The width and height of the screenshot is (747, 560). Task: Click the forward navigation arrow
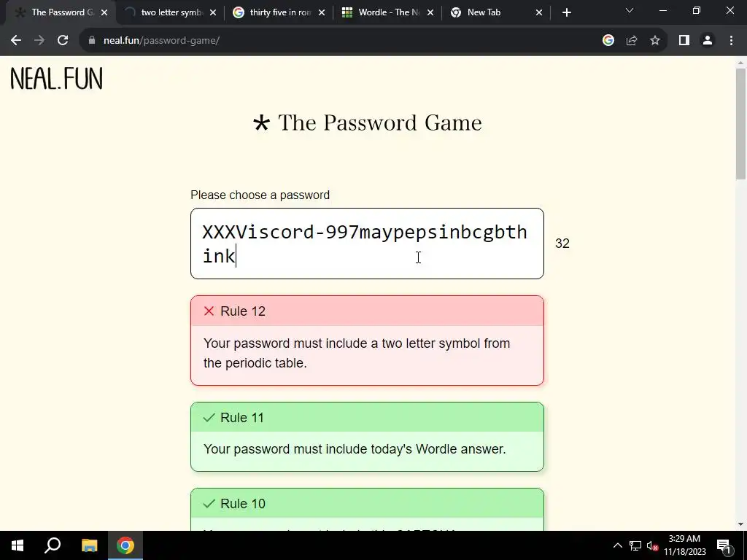39,41
